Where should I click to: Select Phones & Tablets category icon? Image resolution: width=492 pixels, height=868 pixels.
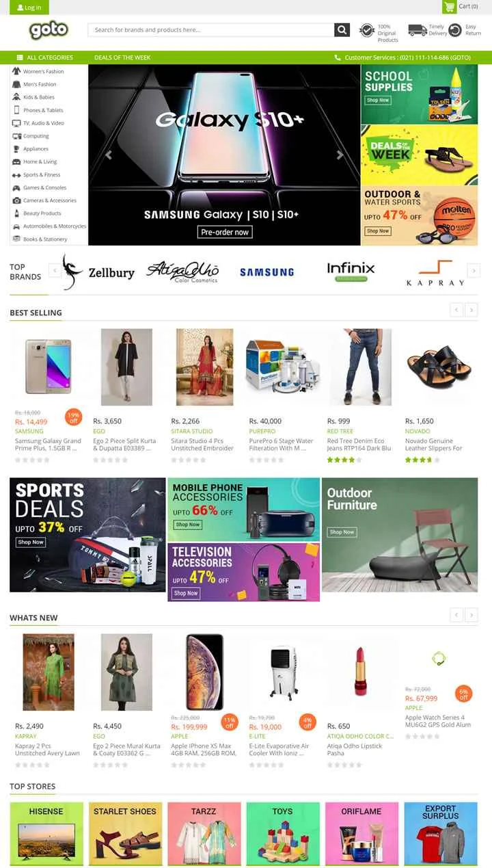tap(16, 110)
